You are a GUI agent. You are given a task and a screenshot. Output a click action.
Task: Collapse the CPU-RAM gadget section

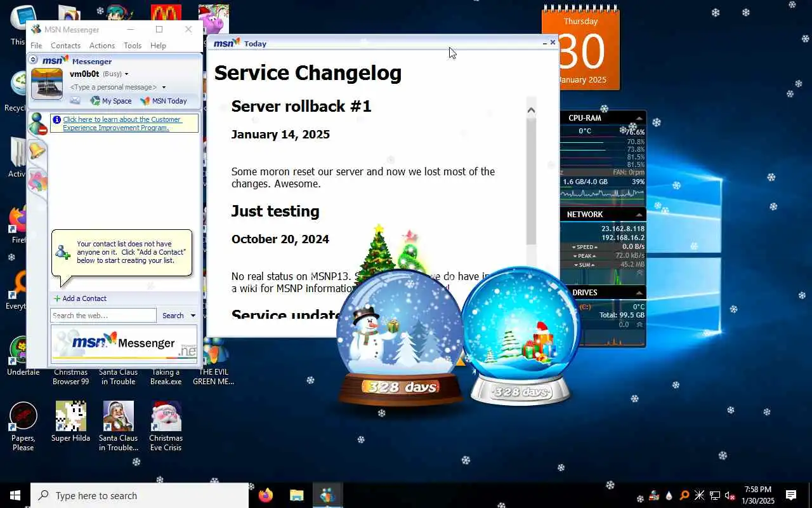(x=639, y=118)
